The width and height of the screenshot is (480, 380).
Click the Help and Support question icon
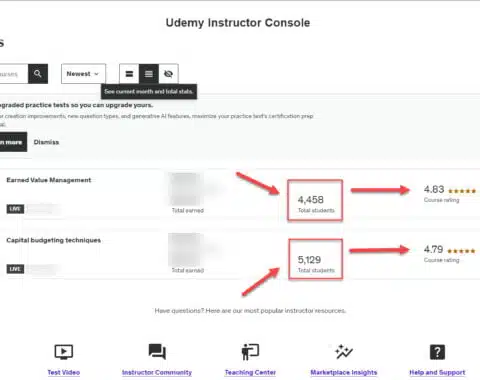pyautogui.click(x=437, y=352)
